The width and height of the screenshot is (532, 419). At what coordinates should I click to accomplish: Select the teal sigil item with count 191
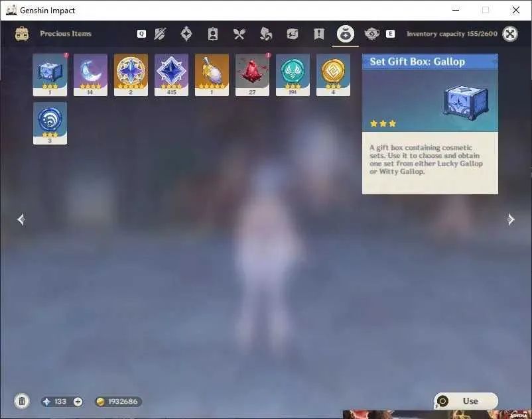[293, 74]
